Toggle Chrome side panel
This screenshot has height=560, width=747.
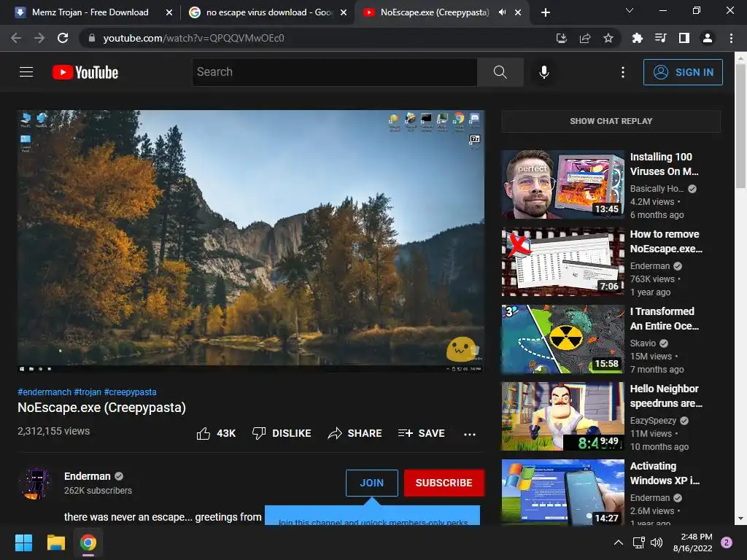[684, 38]
